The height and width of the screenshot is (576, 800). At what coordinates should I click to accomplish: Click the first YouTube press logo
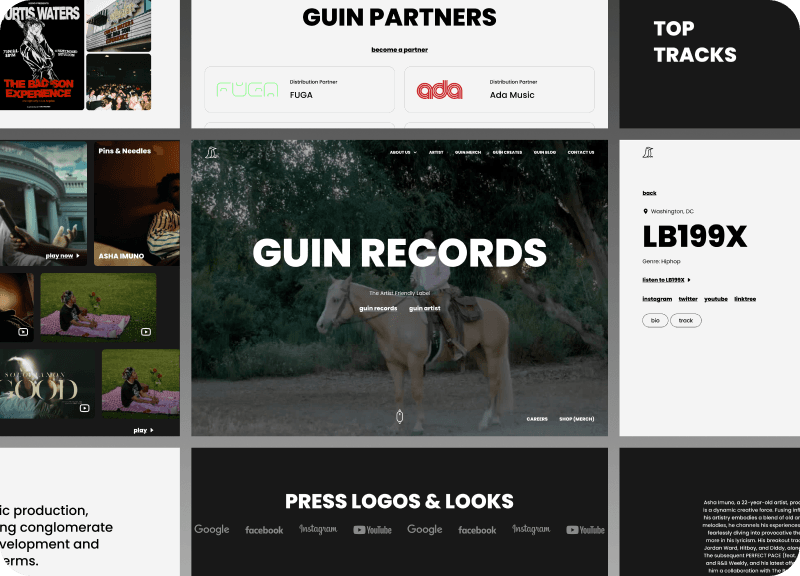pos(372,530)
